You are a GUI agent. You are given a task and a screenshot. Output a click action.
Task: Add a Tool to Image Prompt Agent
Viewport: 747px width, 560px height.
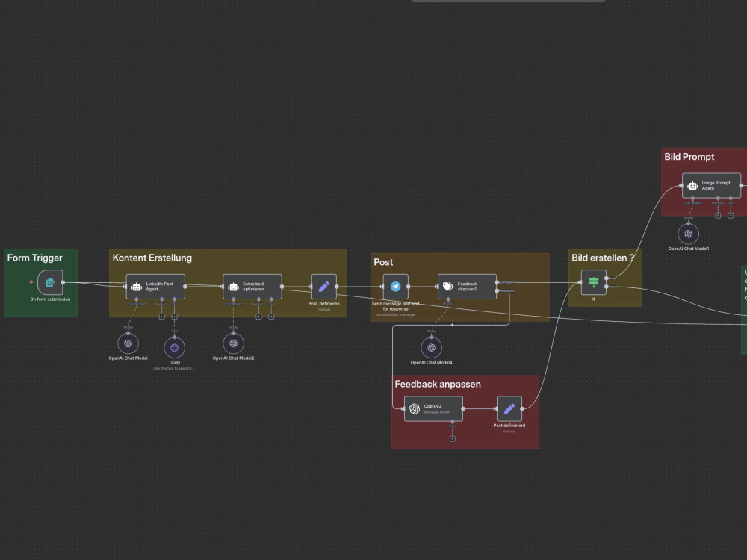tap(731, 216)
